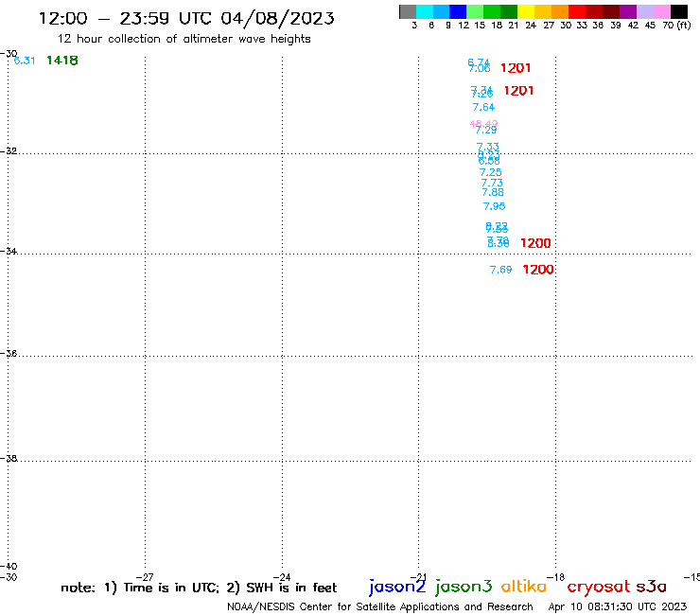The width and height of the screenshot is (700, 615).
Task: Select the cyan swatch in the color scale
Action: (425, 11)
